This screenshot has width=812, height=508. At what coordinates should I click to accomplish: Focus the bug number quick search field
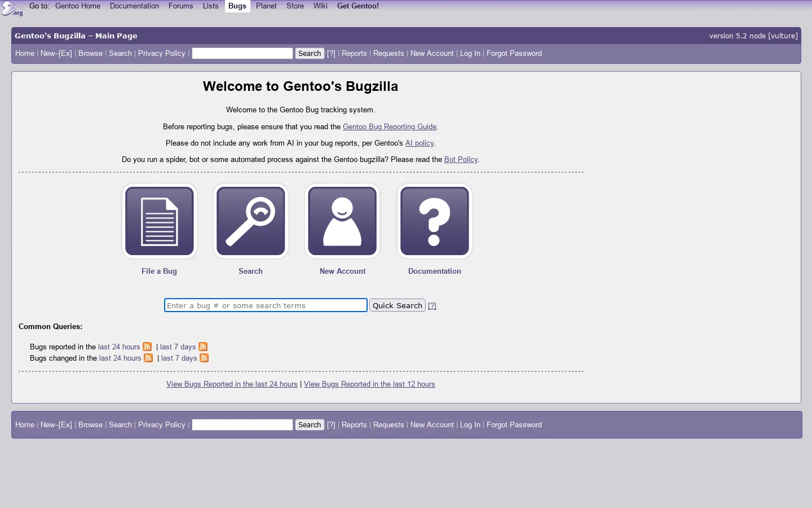[x=266, y=305]
